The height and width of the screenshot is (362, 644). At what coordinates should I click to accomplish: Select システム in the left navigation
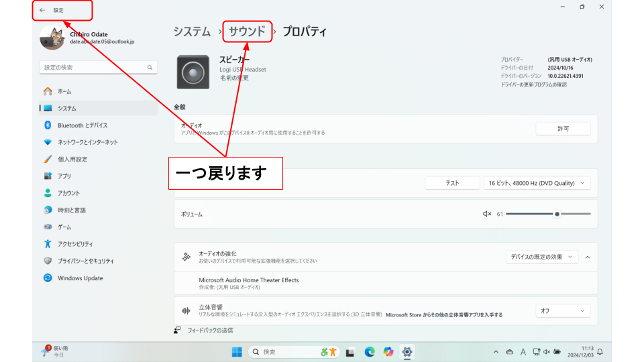coord(67,108)
